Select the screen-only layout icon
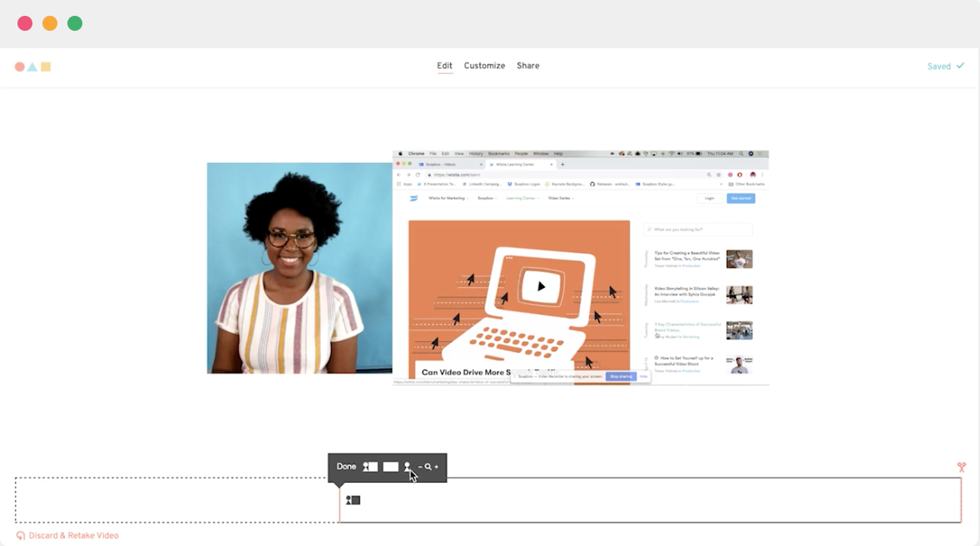The image size is (980, 546). (x=390, y=466)
